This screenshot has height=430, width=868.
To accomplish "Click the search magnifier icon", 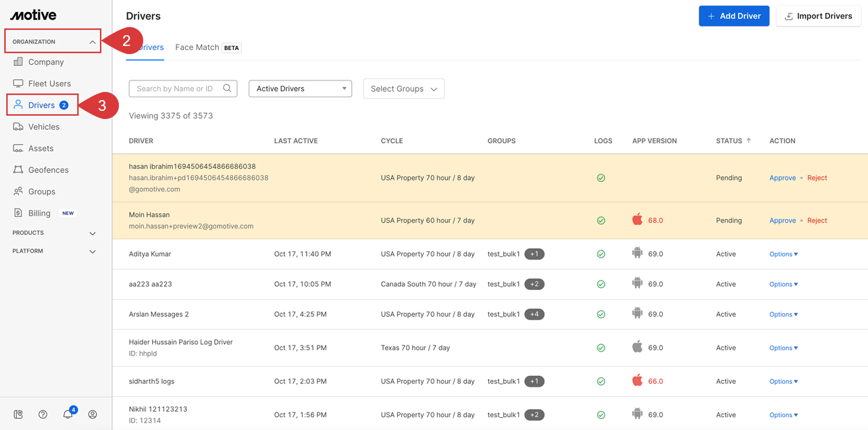I will [227, 88].
